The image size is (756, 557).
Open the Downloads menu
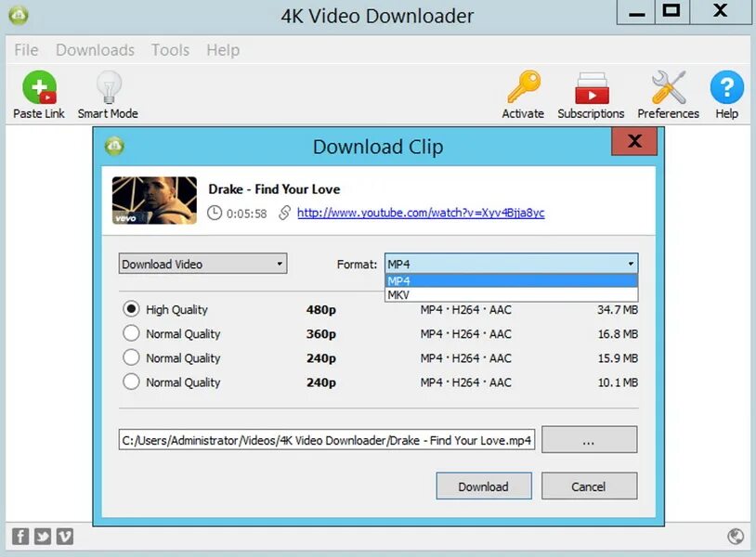[95, 49]
